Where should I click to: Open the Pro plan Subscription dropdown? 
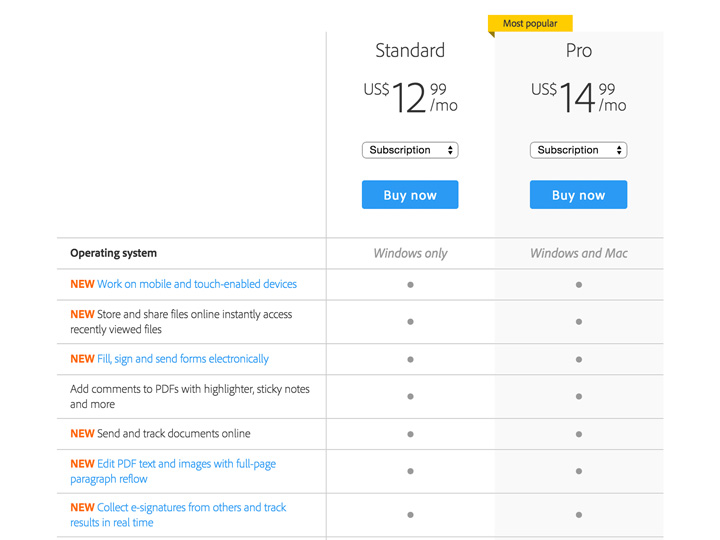tap(579, 150)
